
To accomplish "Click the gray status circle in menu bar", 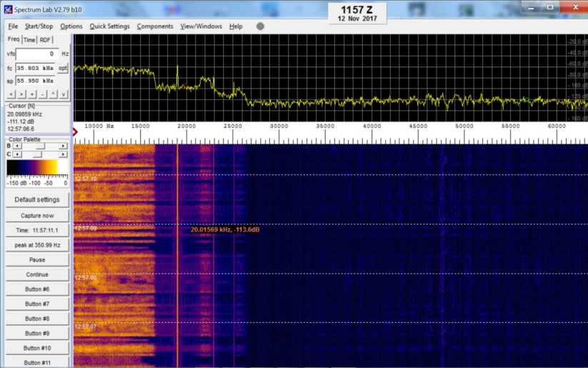I will tap(260, 26).
